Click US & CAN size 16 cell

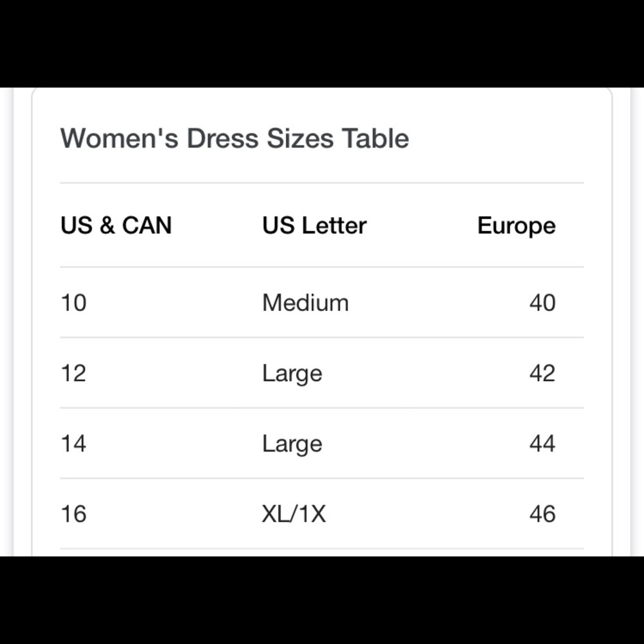point(73,514)
